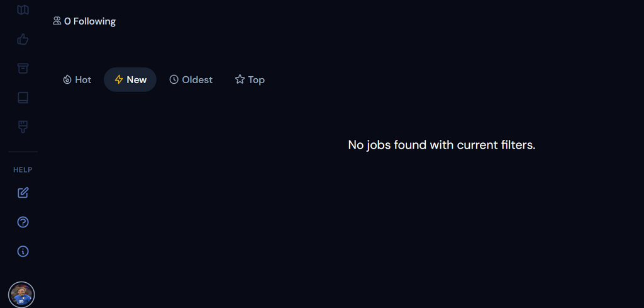Click the pencil edit icon under HELP
The image size is (644, 308).
click(23, 193)
